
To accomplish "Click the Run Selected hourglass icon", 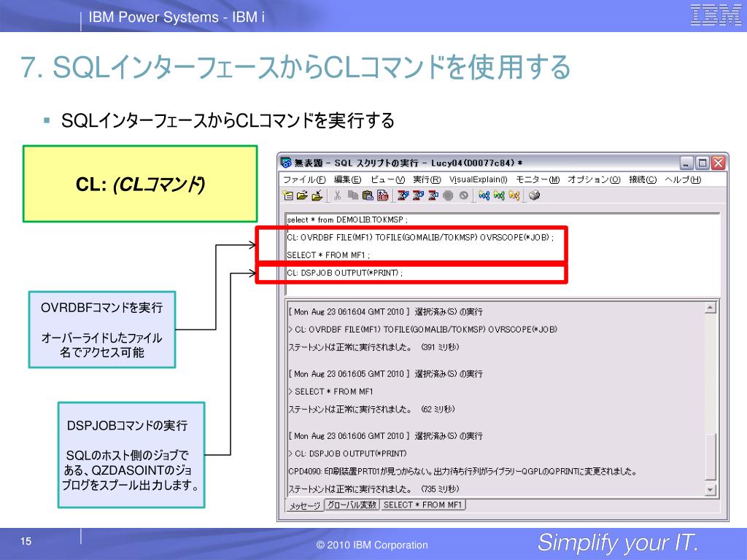I will [433, 195].
